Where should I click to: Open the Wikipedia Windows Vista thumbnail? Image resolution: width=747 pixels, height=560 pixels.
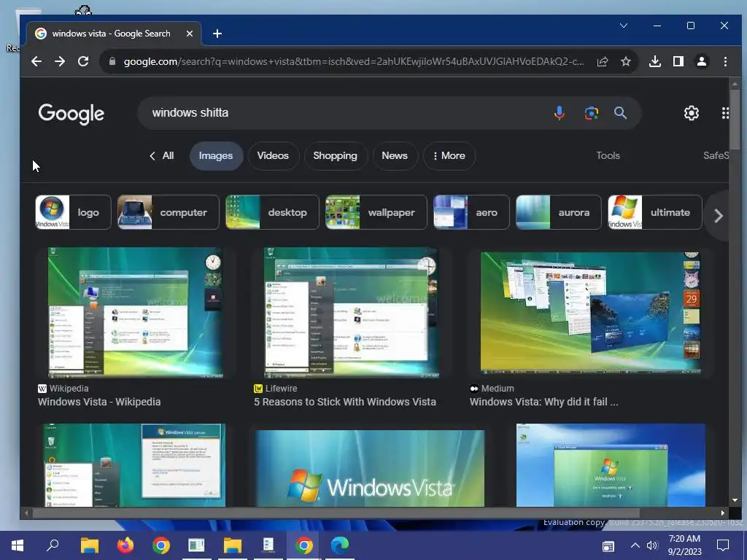(x=135, y=312)
